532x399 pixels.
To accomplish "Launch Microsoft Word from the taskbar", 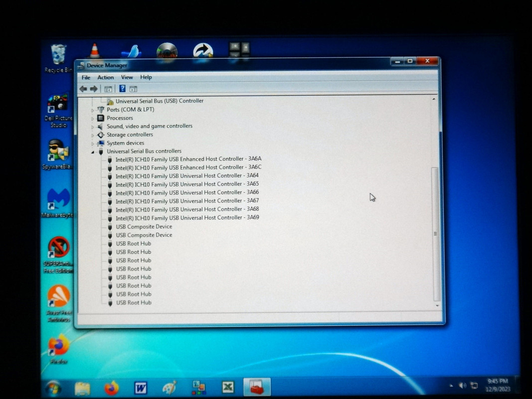I will 141,388.
